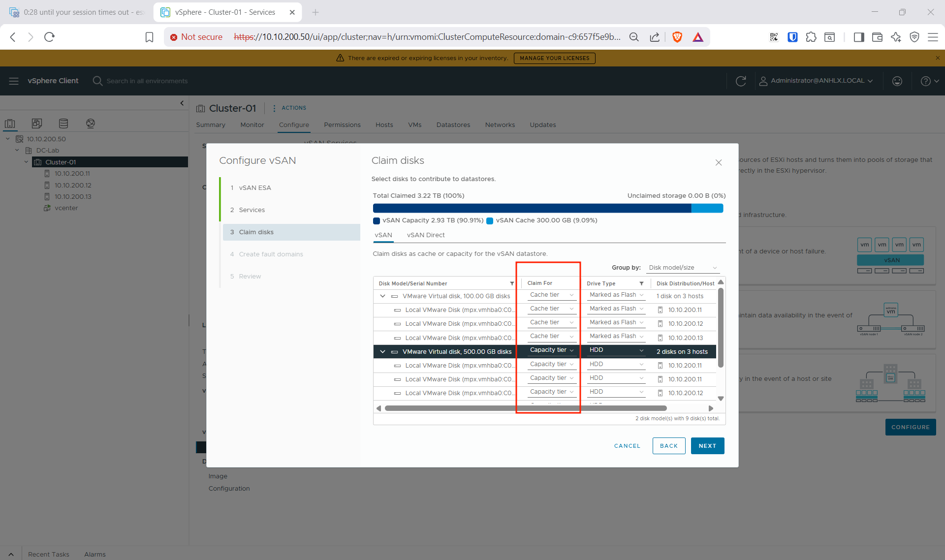The width and height of the screenshot is (945, 560).
Task: Toggle the browser sidebar panel icon
Action: tap(859, 37)
